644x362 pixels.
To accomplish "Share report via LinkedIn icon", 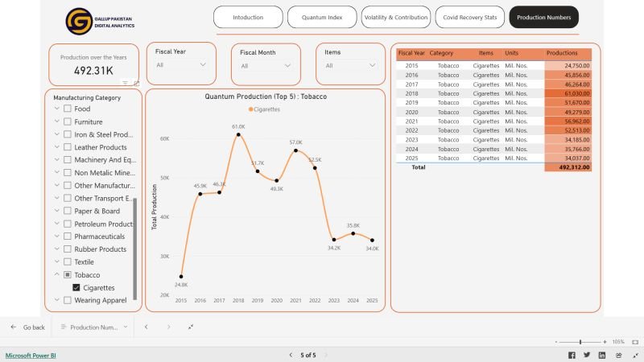I will (x=604, y=355).
